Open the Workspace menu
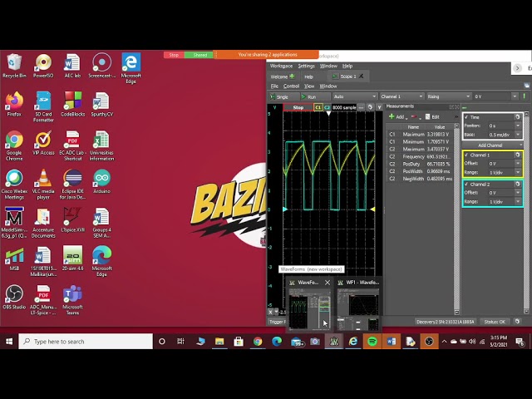This screenshot has height=399, width=532. 281,66
